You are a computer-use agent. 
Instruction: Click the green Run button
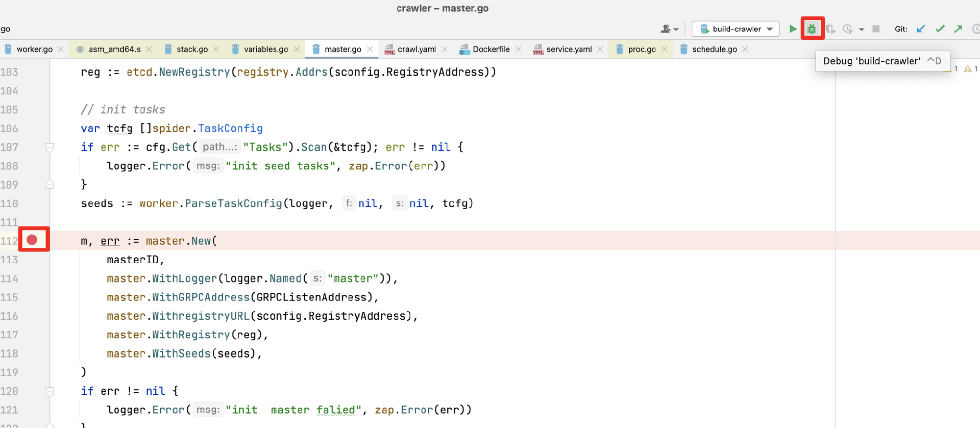793,29
